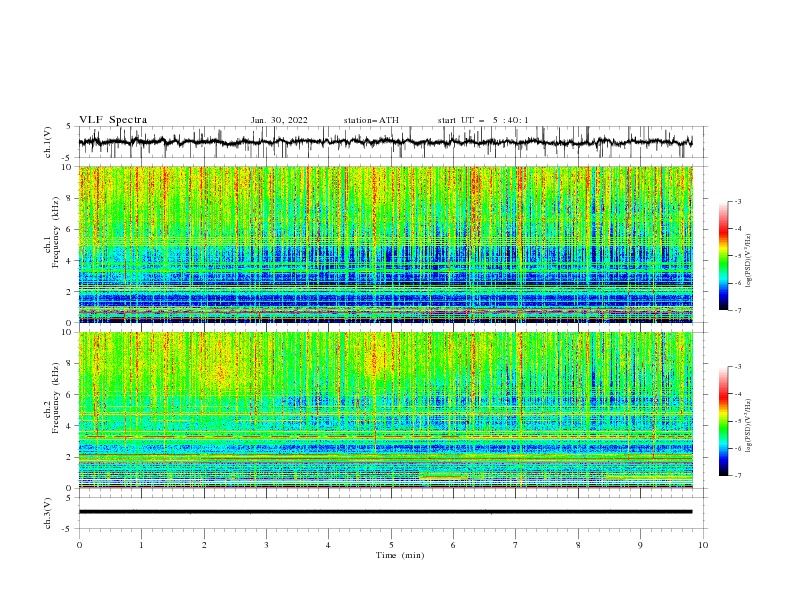Click the "-7" tick on ch.2 colorbar
792x612 pixels.
pyautogui.click(x=737, y=476)
